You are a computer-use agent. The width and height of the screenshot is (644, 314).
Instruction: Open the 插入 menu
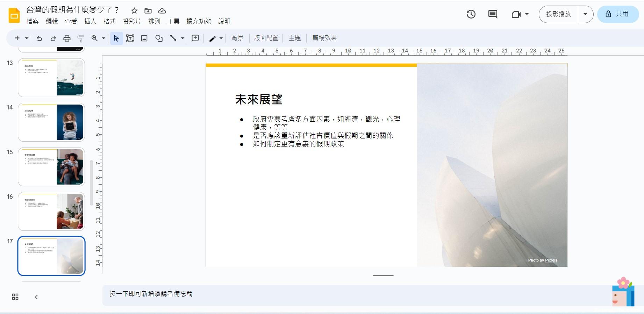point(90,21)
